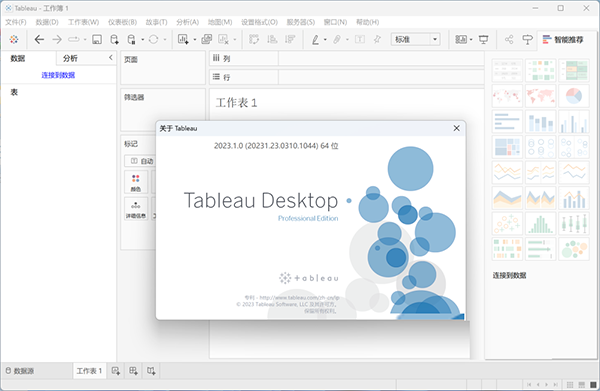Open the patent URL link in About dialog
The width and height of the screenshot is (600, 391).
tap(300, 297)
